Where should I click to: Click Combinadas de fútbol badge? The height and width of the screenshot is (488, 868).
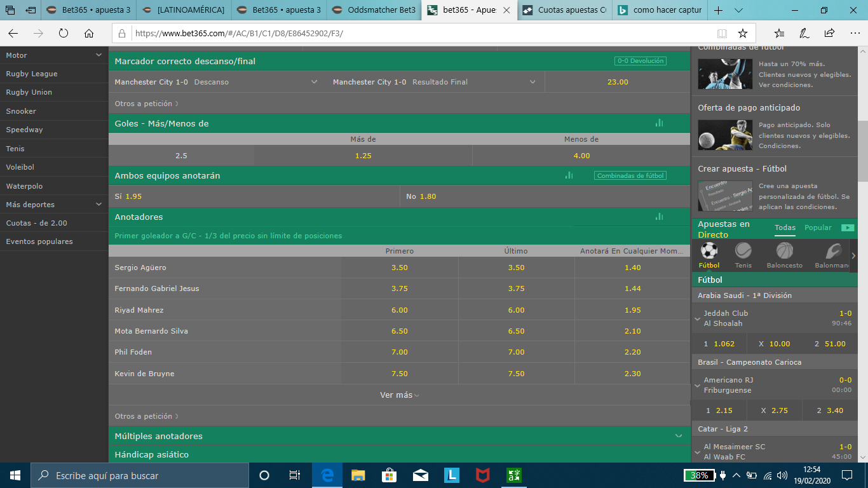tap(630, 175)
